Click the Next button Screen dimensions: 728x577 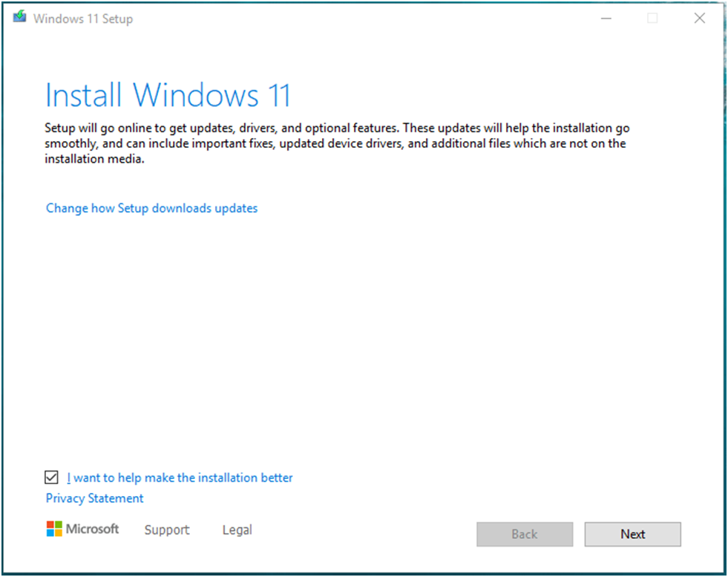pos(633,534)
